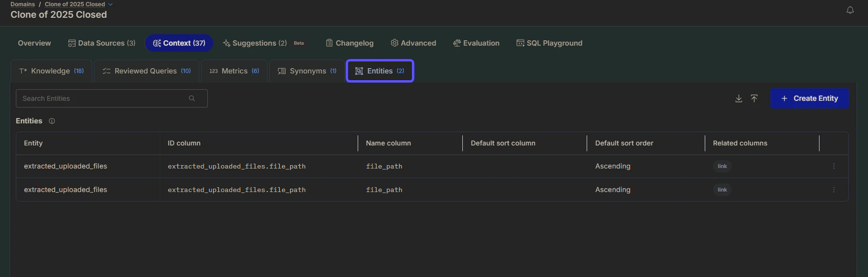
Task: Open the notifications bell
Action: click(850, 10)
